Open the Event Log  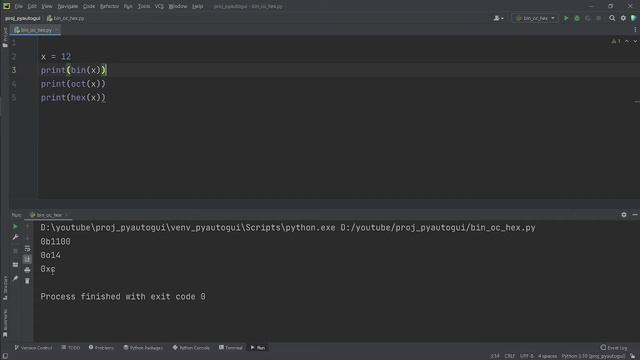click(x=614, y=348)
